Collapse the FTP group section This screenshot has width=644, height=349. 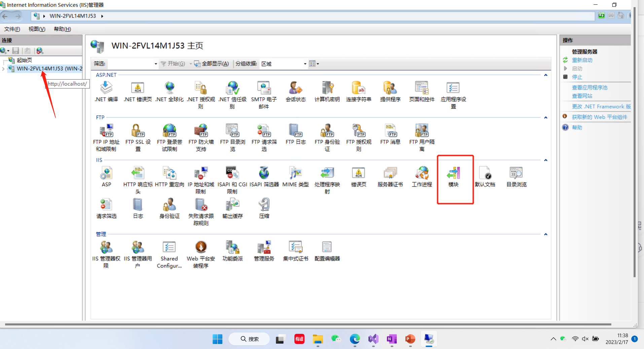tap(545, 118)
